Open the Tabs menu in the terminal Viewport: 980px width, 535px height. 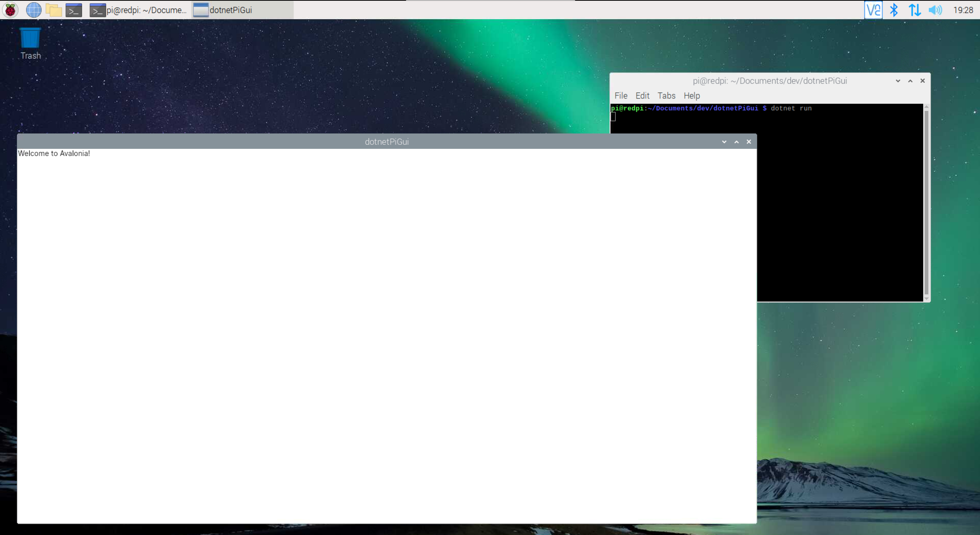click(x=666, y=96)
